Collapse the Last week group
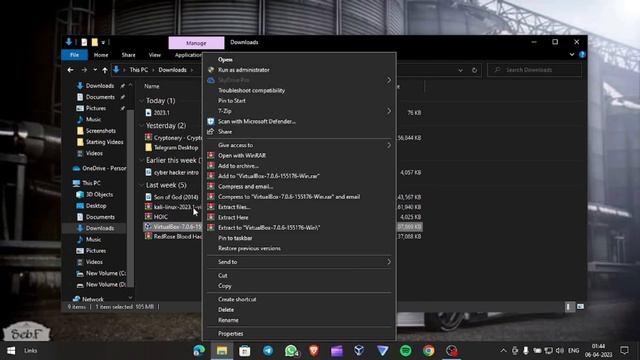640x360 pixels. point(141,185)
